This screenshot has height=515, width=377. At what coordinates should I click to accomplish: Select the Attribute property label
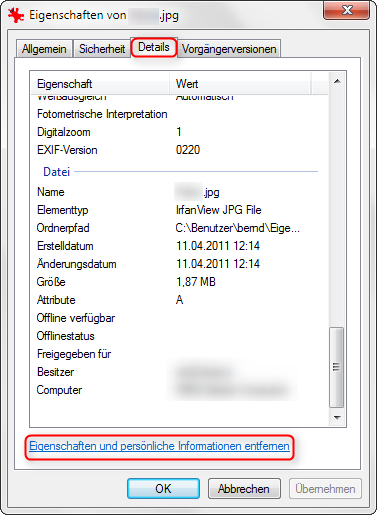tap(56, 300)
